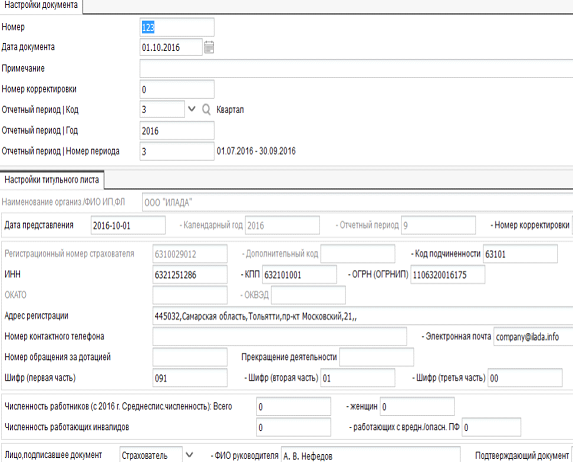This screenshot has width=573, height=463.
Task: Click the Электронная почта field
Action: coord(533,337)
